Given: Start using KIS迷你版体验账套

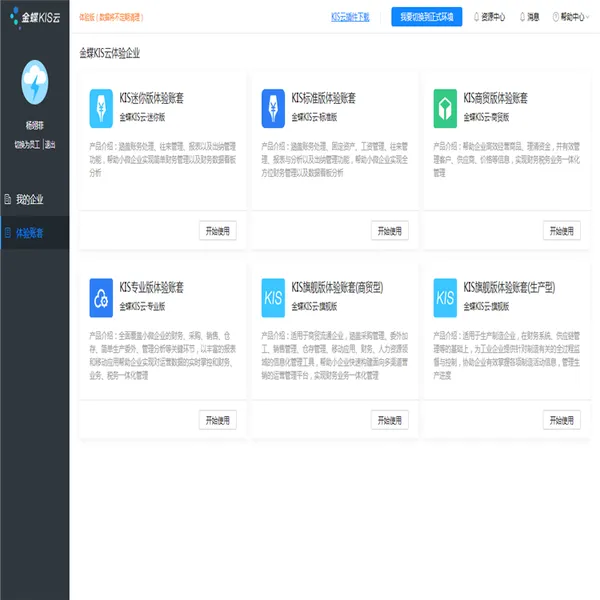Looking at the screenshot, I should coord(218,231).
